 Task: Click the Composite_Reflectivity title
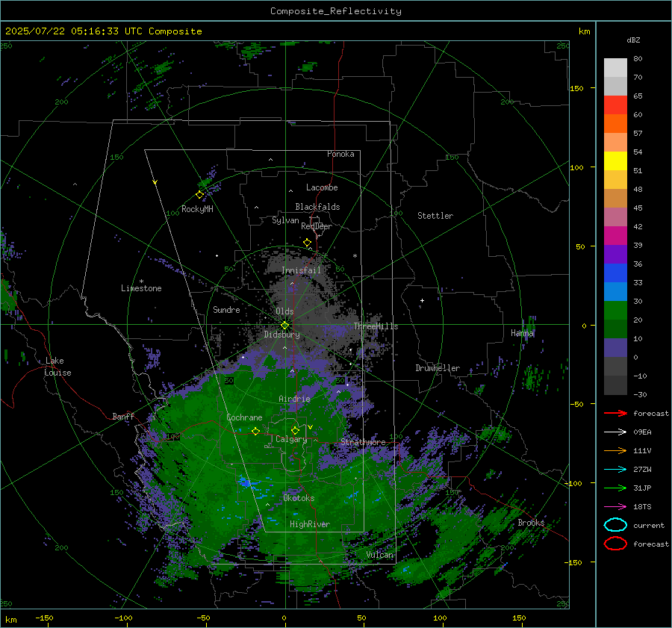pyautogui.click(x=336, y=11)
